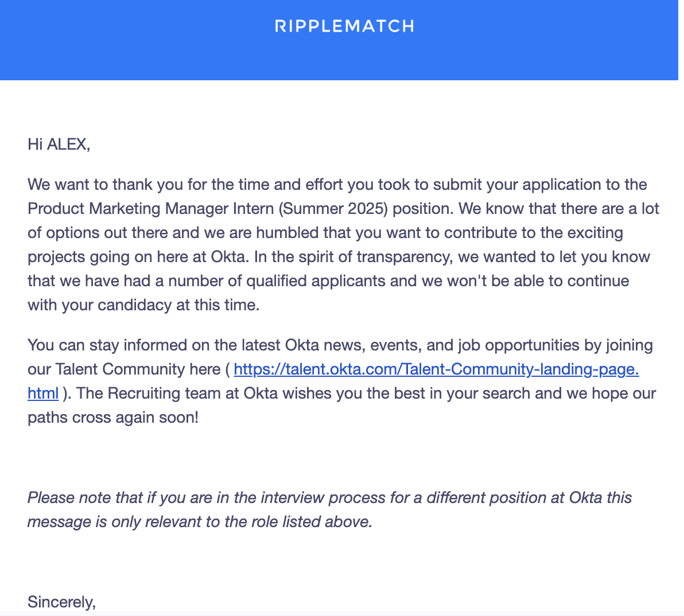Click the "Recruiting team at Okta" phrase
Screen dimensions: 684x616
(x=173, y=393)
